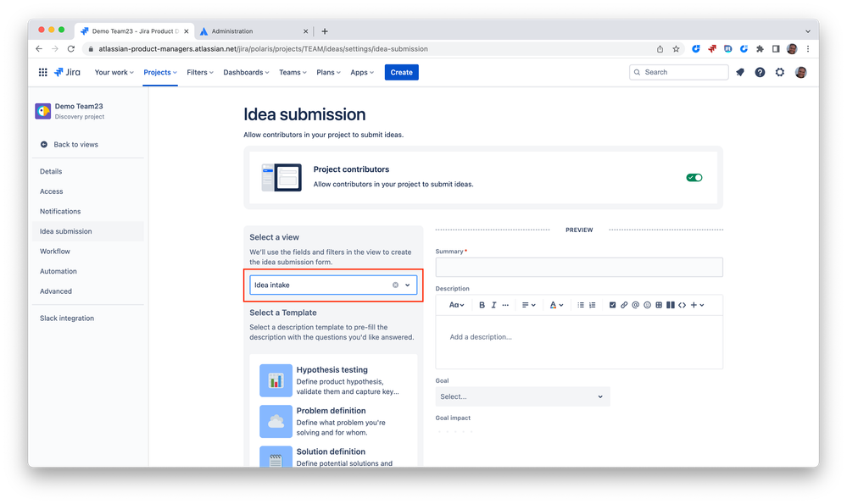Viewport: 847px width, 504px height.
Task: Set Goal impact star rating
Action: coord(454,431)
